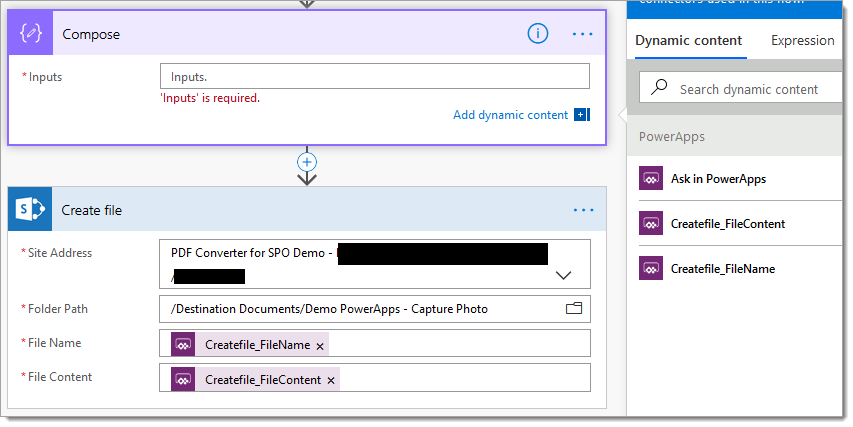Click Search dynamic content box
Screen dimensions: 853x427
(740, 87)
